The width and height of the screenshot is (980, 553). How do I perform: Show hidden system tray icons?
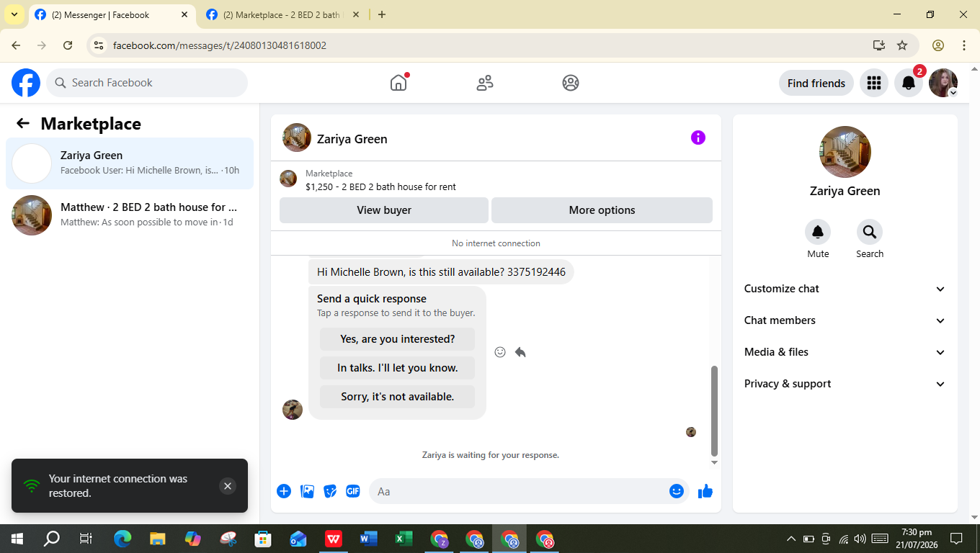point(790,539)
